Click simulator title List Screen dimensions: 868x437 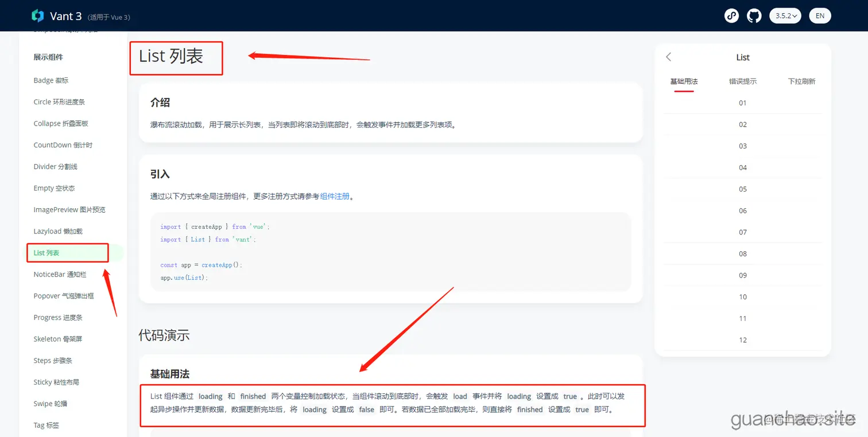743,57
